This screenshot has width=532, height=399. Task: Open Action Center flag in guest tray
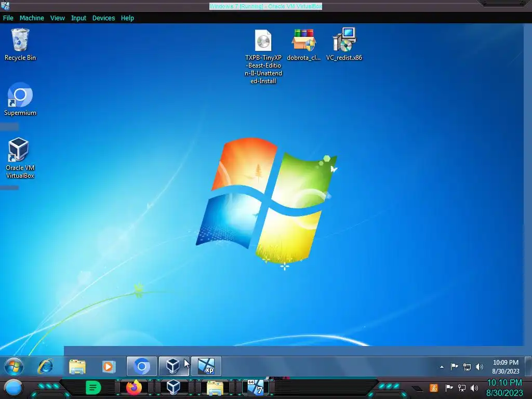454,367
